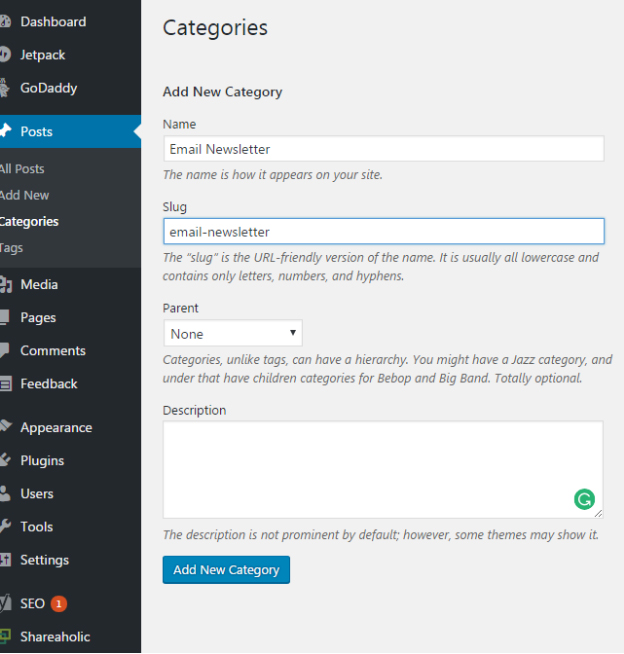Click the SEO notification badge
The image size is (624, 654).
(x=59, y=604)
